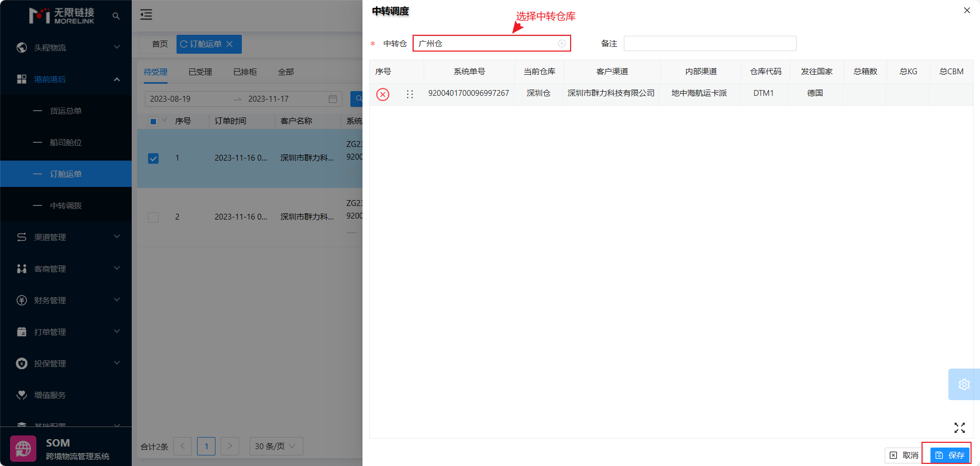
Task: Click the 深圳市群力科技有限公司 customer channel cell
Action: pyautogui.click(x=611, y=93)
